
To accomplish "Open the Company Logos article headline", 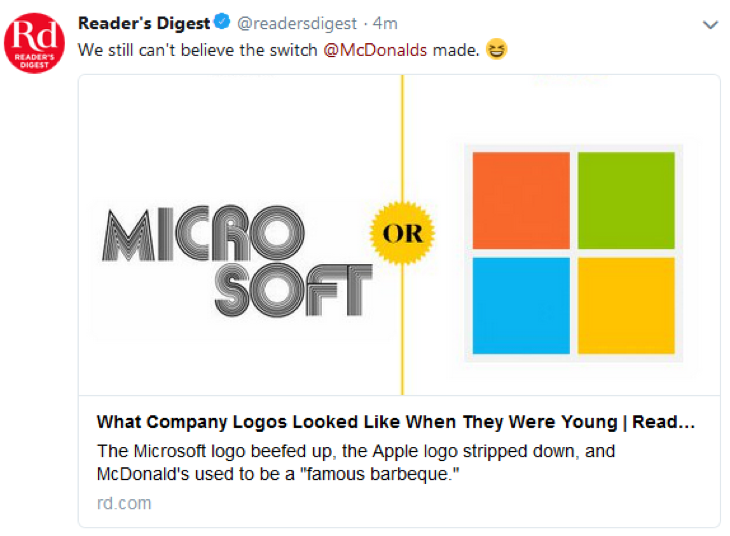I will [395, 422].
